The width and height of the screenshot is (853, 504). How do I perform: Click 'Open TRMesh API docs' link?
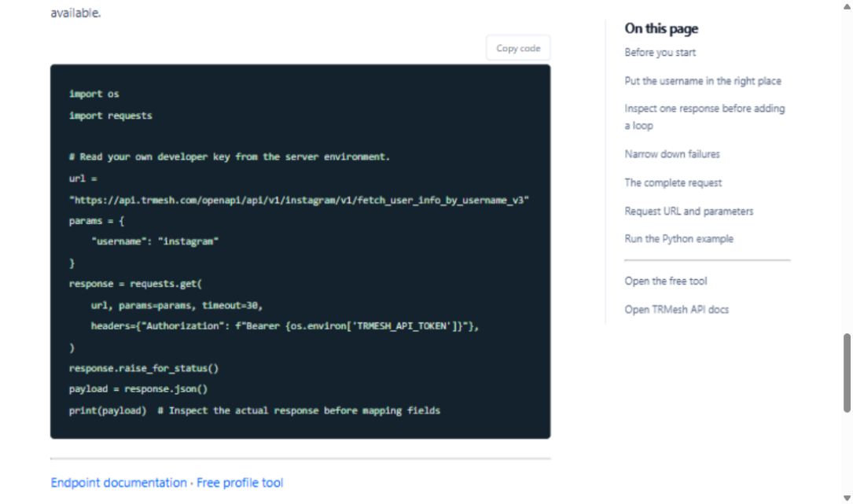pyautogui.click(x=676, y=310)
